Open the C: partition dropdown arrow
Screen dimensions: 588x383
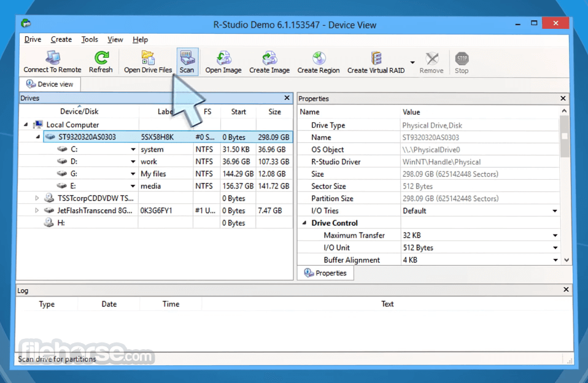pyautogui.click(x=133, y=149)
